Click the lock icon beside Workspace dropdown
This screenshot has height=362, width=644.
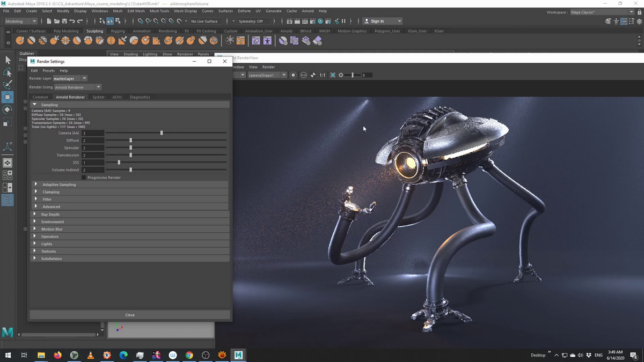640,12
